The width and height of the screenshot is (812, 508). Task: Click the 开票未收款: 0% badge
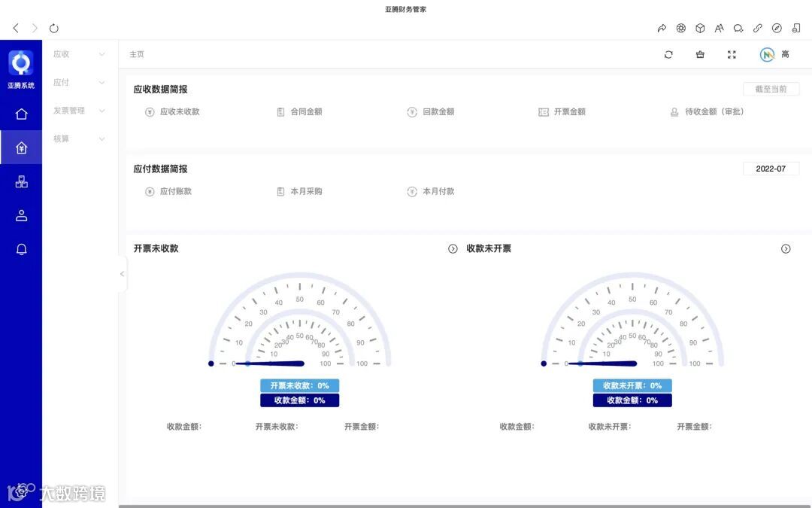pos(300,385)
